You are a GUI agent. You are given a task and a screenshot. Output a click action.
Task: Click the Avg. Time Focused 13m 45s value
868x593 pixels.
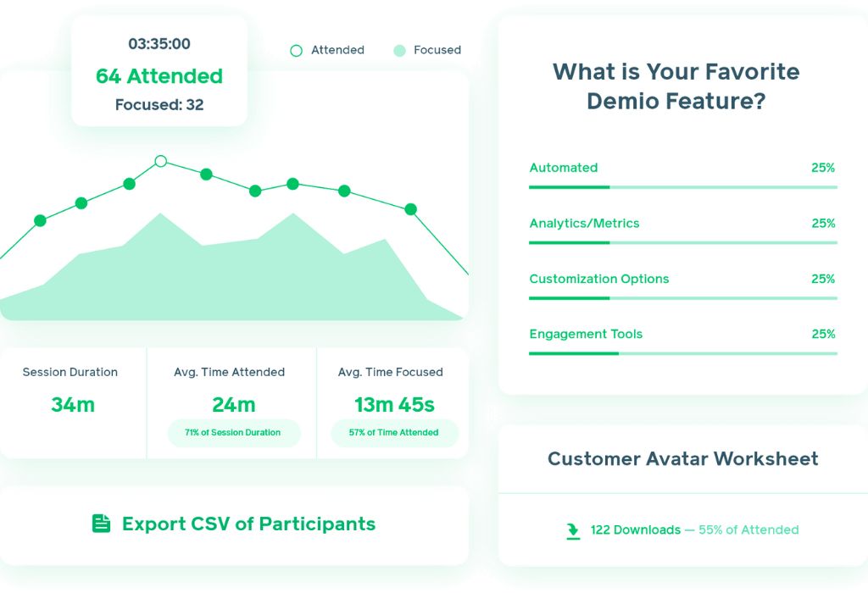pyautogui.click(x=394, y=404)
